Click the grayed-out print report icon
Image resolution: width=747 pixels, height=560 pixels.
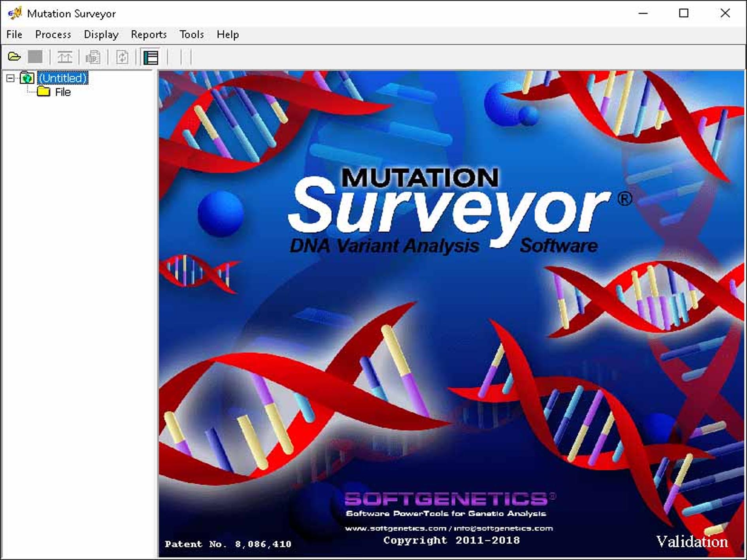(93, 57)
